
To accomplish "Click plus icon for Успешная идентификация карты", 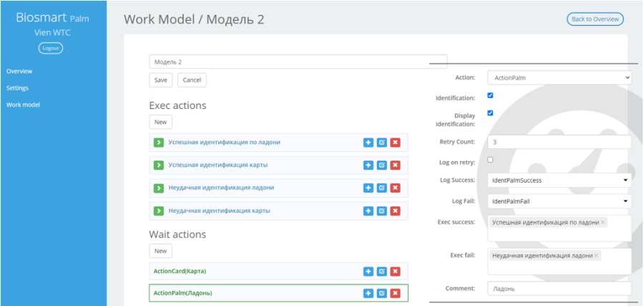I will (x=369, y=166).
